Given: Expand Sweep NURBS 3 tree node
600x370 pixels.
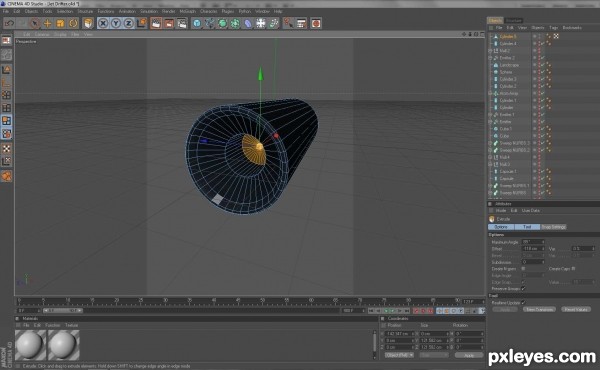Looking at the screenshot, I should (x=491, y=143).
